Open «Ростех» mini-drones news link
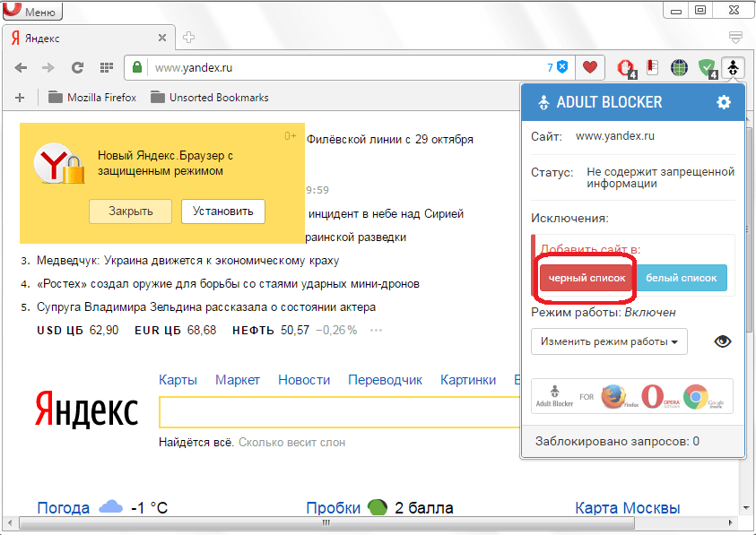The image size is (756, 535). [x=228, y=284]
